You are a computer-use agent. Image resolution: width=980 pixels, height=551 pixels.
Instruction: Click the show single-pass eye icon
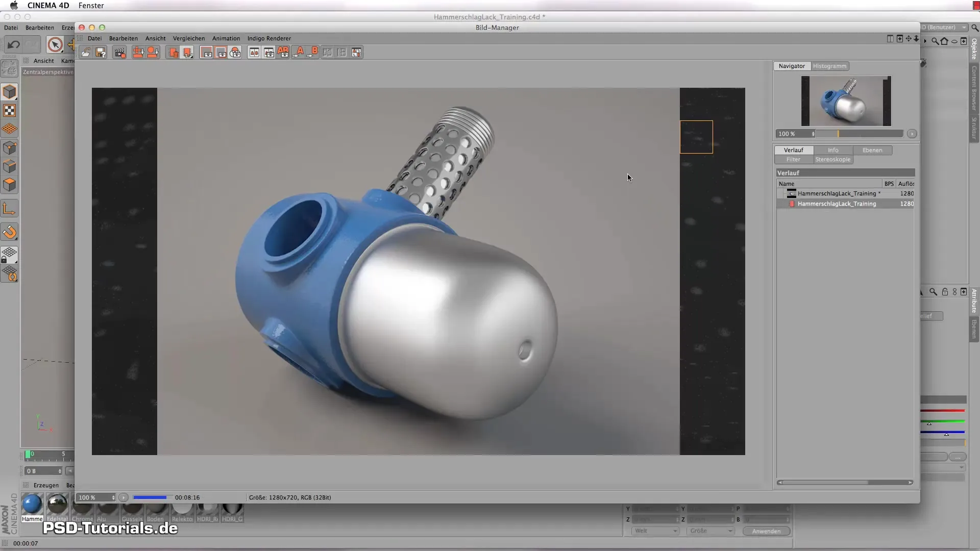[221, 53]
